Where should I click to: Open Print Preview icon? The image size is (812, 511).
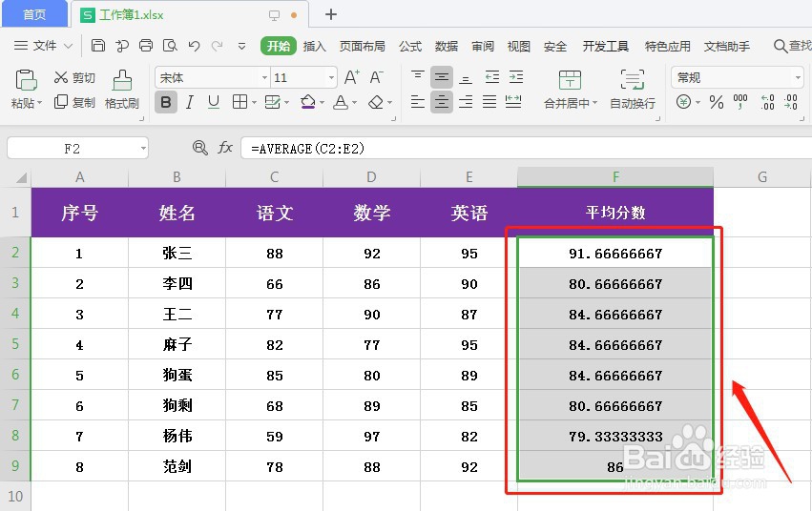coord(170,46)
